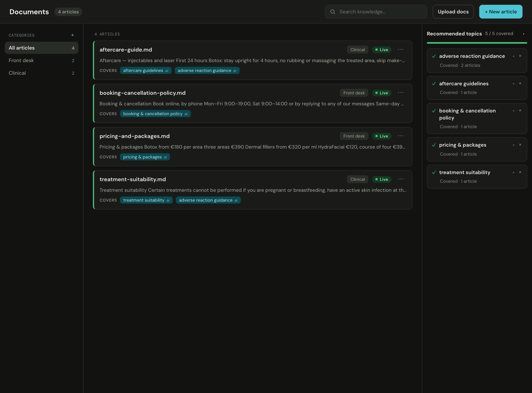Click checkmark on pricing & packages topic
The width and height of the screenshot is (532, 393).
point(434,145)
